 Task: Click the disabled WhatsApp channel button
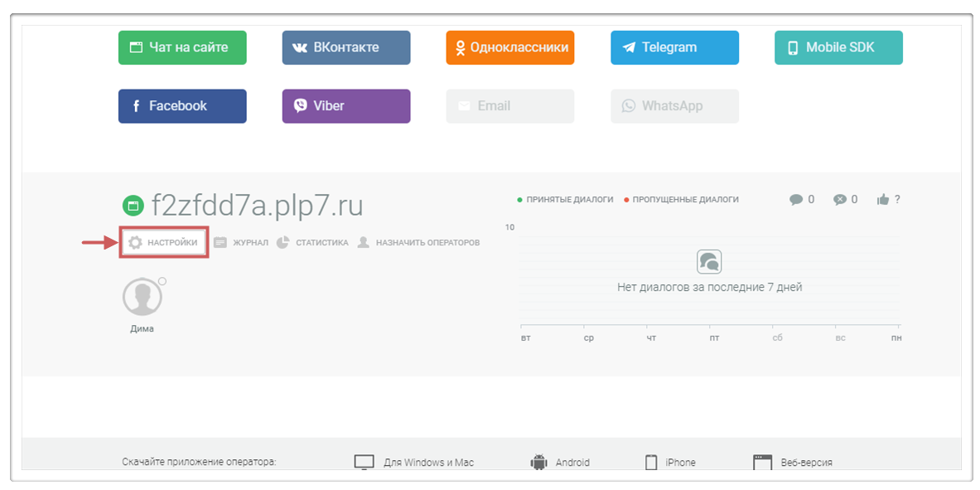pos(674,106)
